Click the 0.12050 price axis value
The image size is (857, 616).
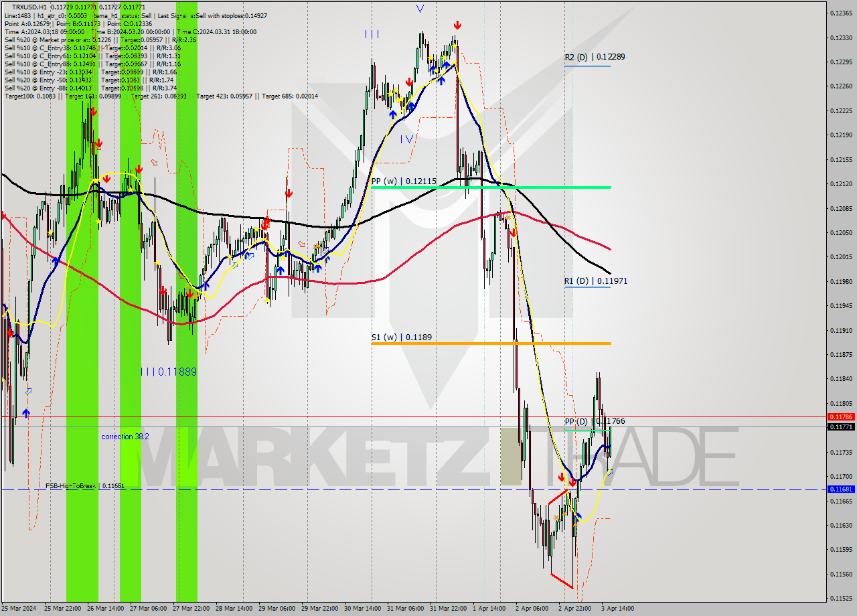pyautogui.click(x=841, y=232)
